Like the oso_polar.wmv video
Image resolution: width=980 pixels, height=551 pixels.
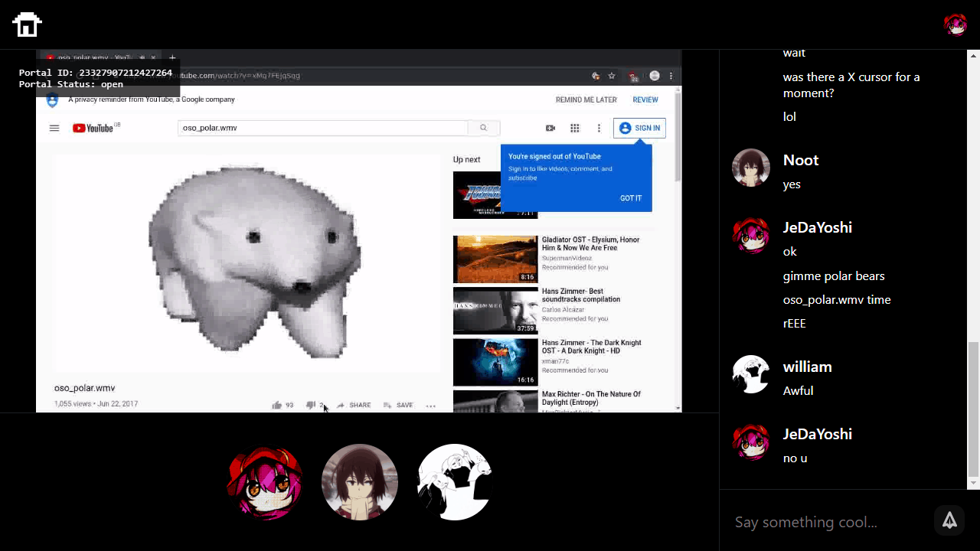(x=276, y=405)
